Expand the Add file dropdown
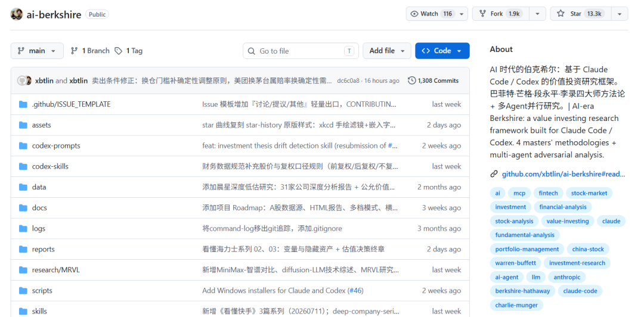Image resolution: width=644 pixels, height=317 pixels. tap(386, 51)
